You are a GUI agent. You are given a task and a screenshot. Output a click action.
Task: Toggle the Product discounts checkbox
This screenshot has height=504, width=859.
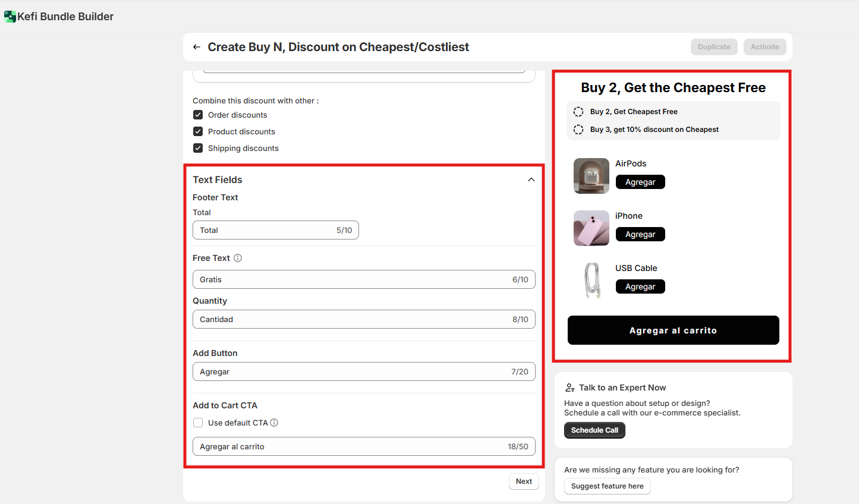coord(198,131)
